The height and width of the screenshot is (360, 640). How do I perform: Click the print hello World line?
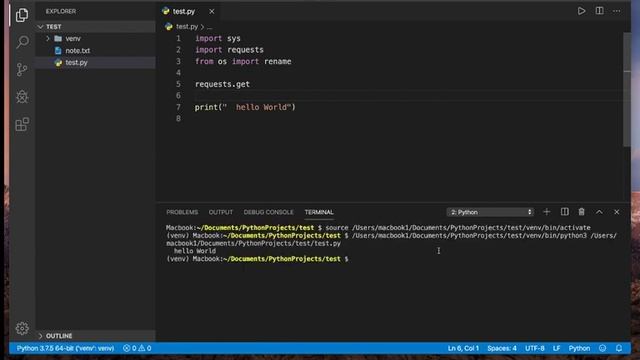tap(245, 107)
